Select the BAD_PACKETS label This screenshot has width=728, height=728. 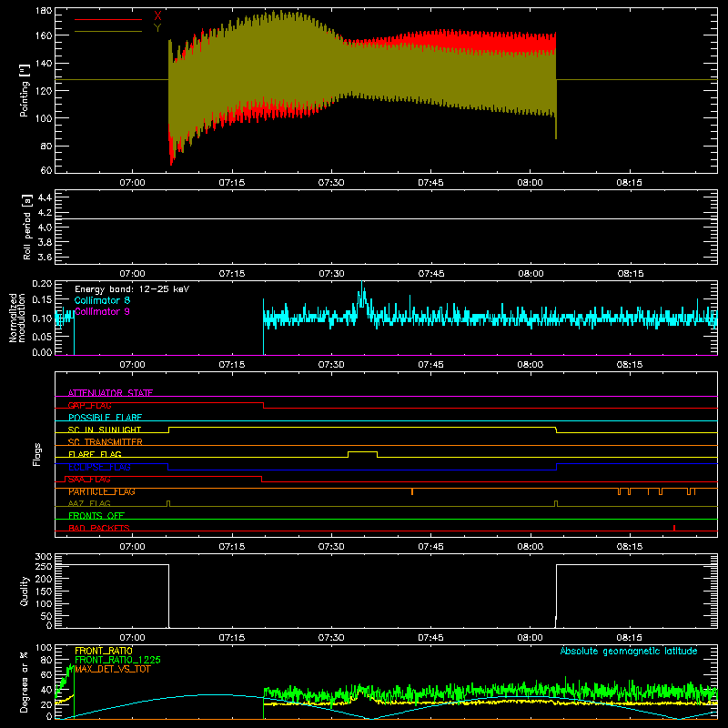(99, 528)
